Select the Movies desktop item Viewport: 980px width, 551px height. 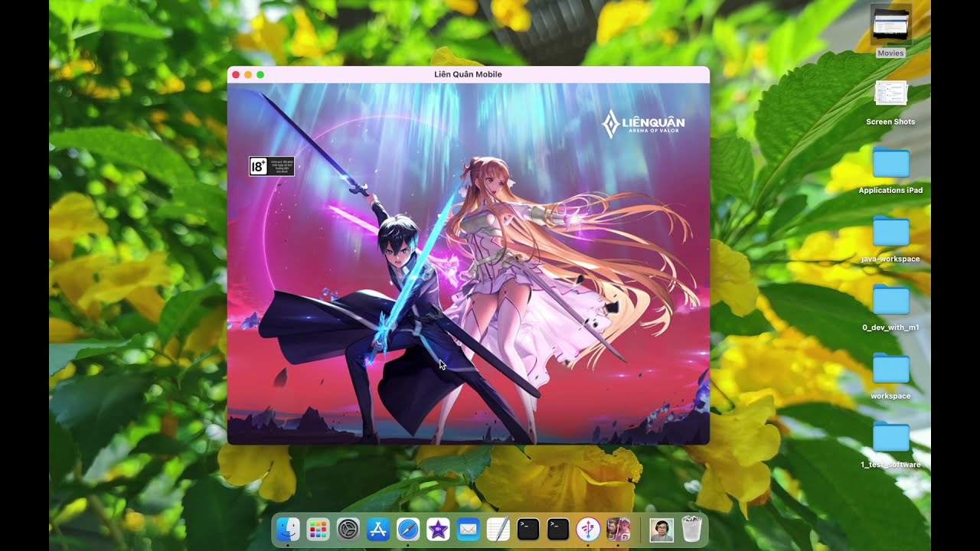pyautogui.click(x=891, y=31)
